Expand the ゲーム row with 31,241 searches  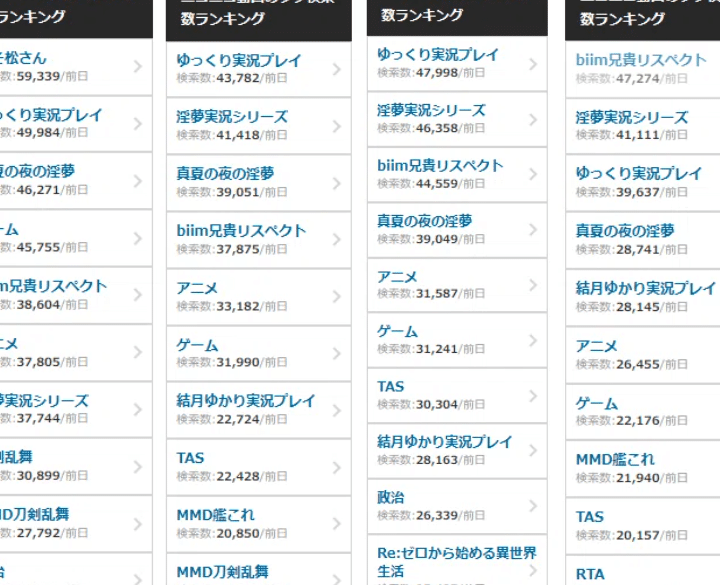click(x=532, y=340)
